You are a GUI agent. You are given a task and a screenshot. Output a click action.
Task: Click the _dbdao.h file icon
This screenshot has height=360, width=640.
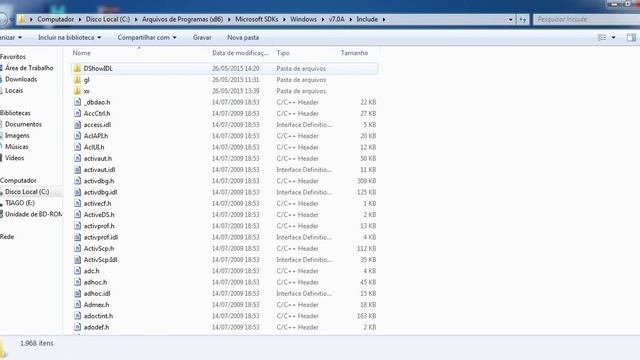[77, 102]
